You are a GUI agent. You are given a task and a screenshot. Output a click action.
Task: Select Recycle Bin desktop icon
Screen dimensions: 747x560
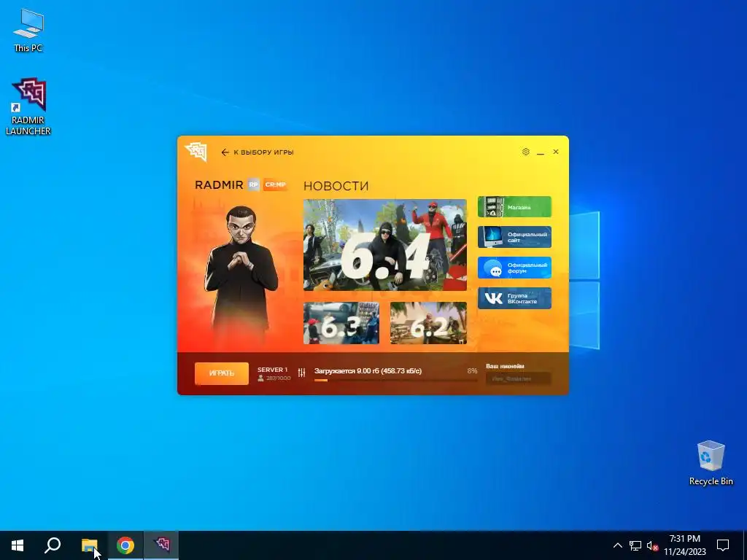711,463
